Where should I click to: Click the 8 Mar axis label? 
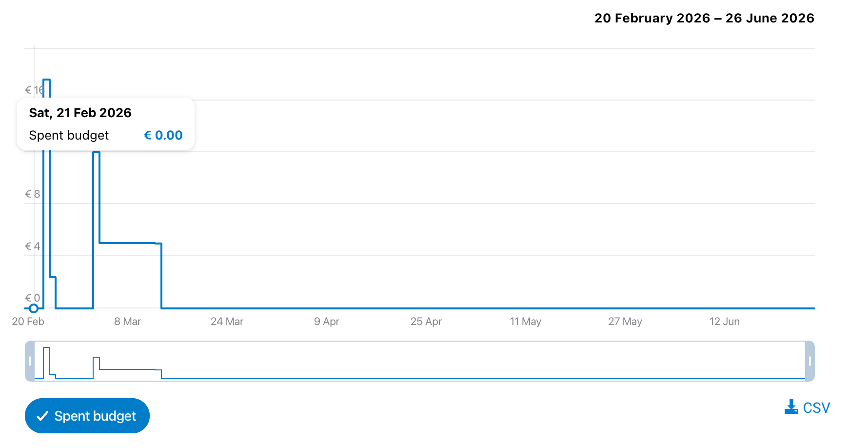click(127, 322)
